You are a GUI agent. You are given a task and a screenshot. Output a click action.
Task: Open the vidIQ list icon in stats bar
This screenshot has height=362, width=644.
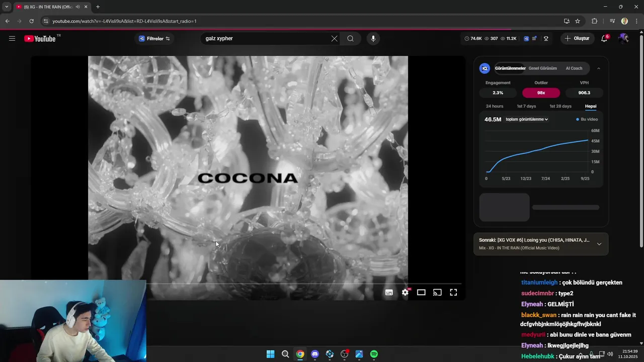point(534,38)
